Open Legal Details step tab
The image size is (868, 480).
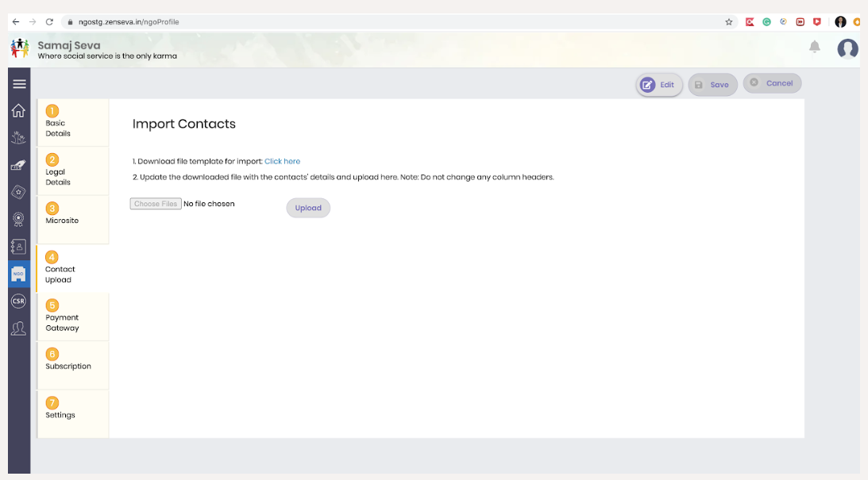72,171
